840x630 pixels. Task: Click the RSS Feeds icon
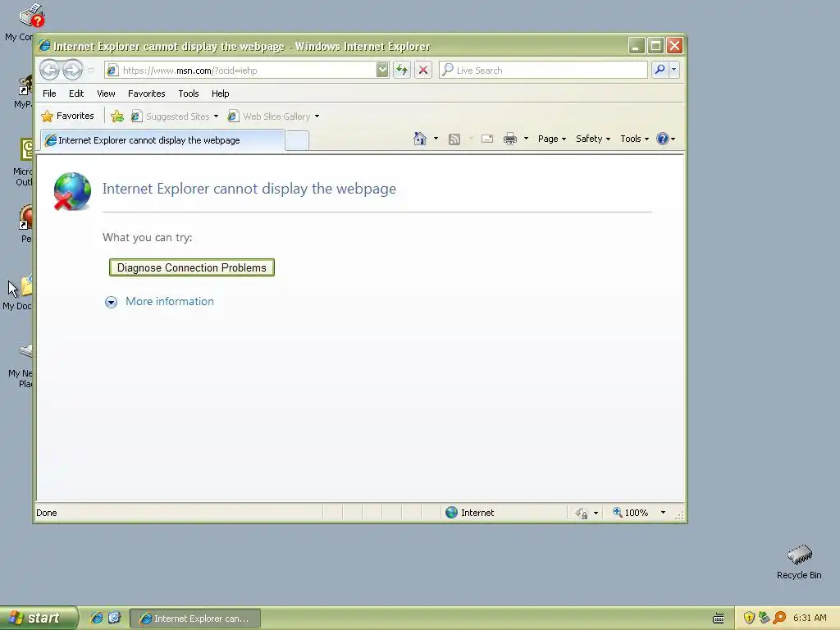pos(454,139)
